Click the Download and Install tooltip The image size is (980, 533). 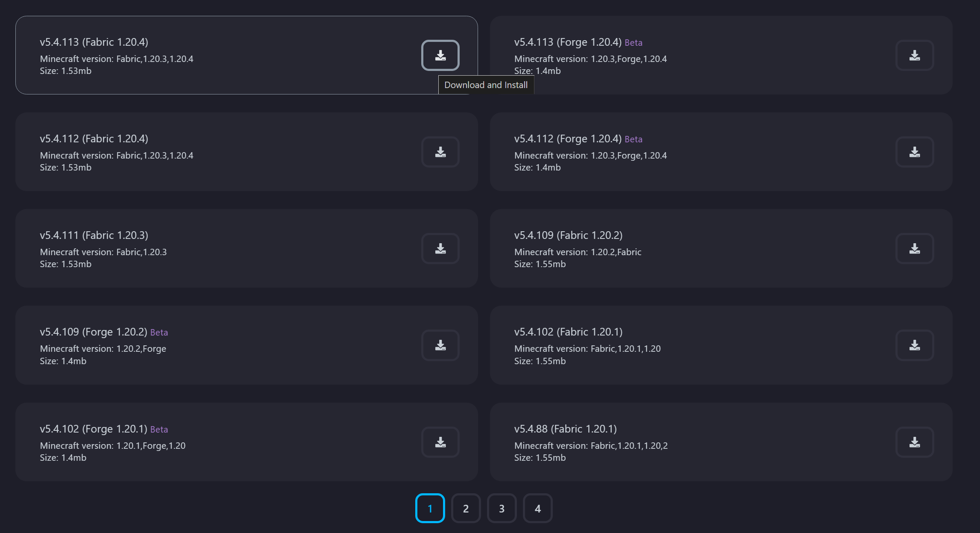486,85
